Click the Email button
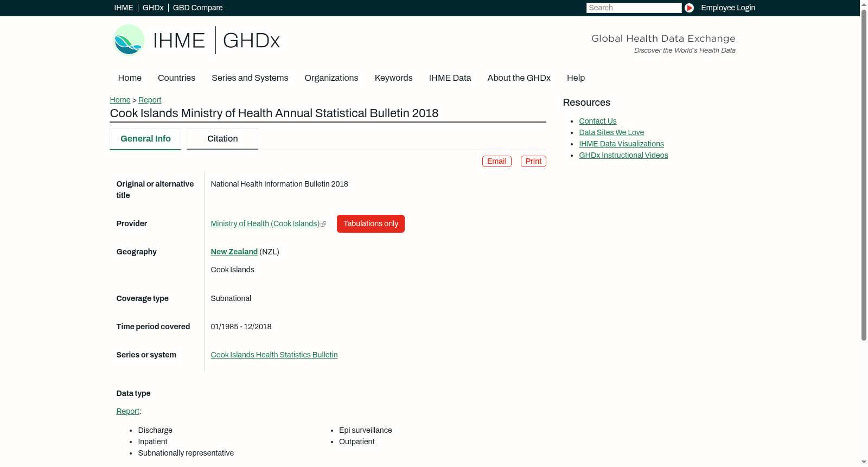 click(497, 161)
